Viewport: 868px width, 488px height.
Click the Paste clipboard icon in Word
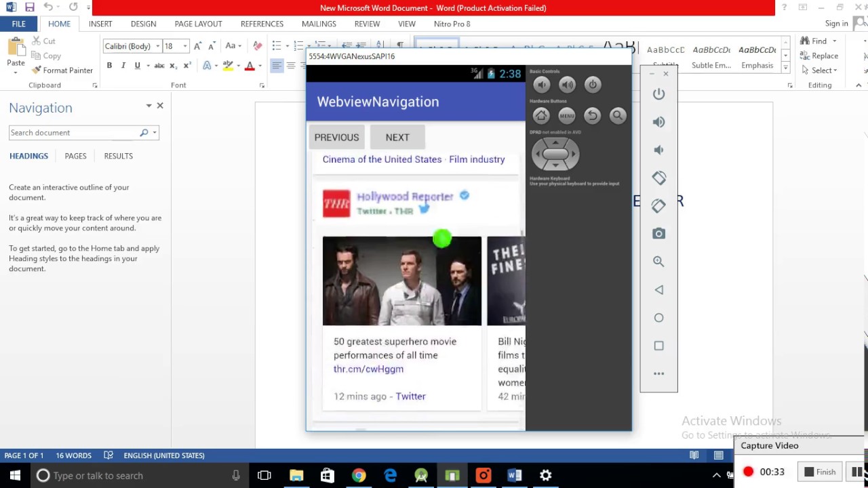pyautogui.click(x=16, y=47)
